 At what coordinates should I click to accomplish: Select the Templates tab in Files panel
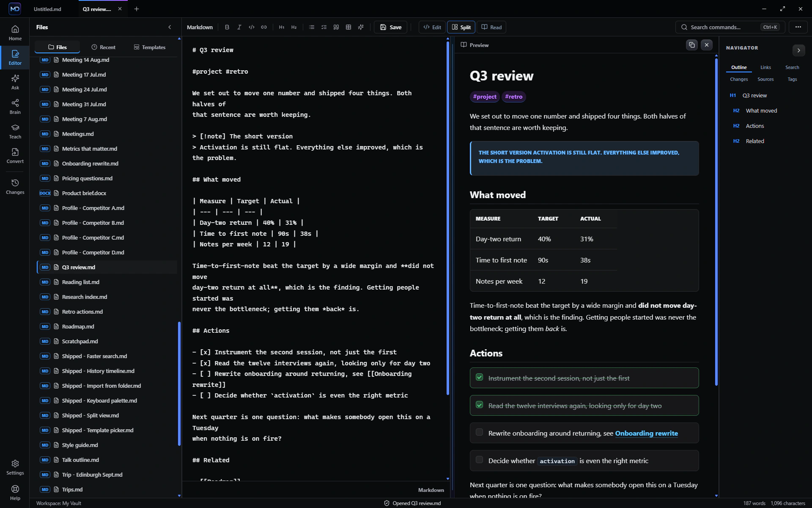(x=150, y=47)
